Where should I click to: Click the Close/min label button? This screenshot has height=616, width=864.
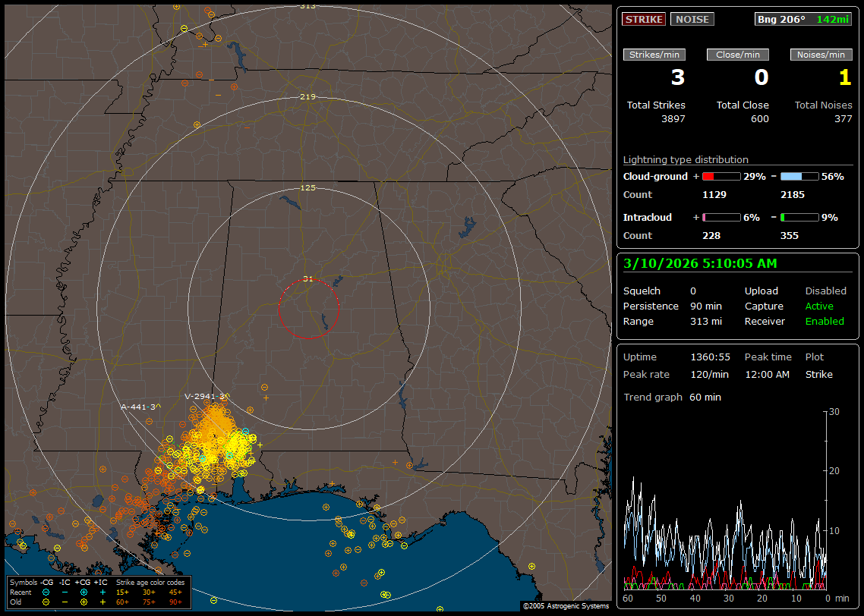[737, 55]
